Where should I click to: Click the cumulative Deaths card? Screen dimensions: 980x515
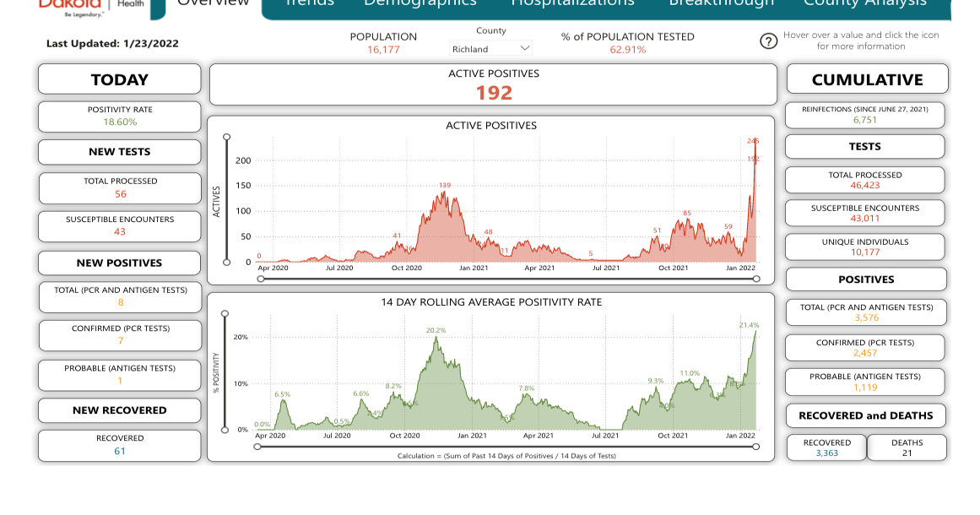click(907, 447)
